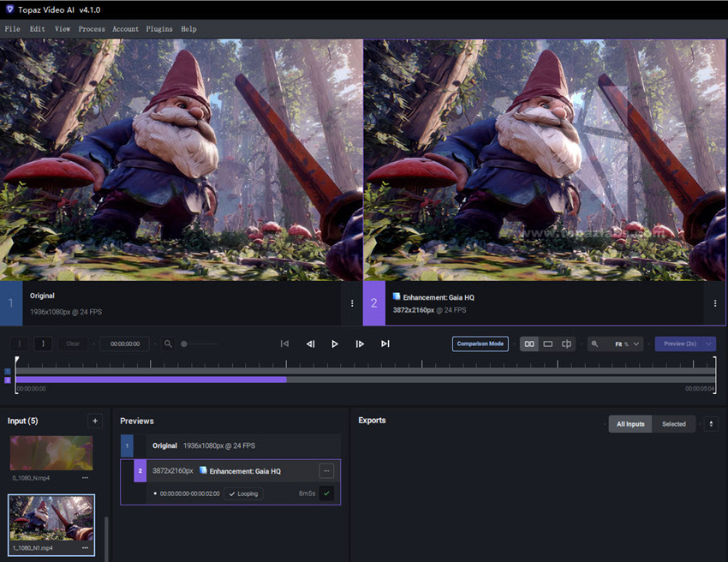Viewport: 728px width, 562px height.
Task: Click the Input panel scrollbar
Action: coord(106,539)
